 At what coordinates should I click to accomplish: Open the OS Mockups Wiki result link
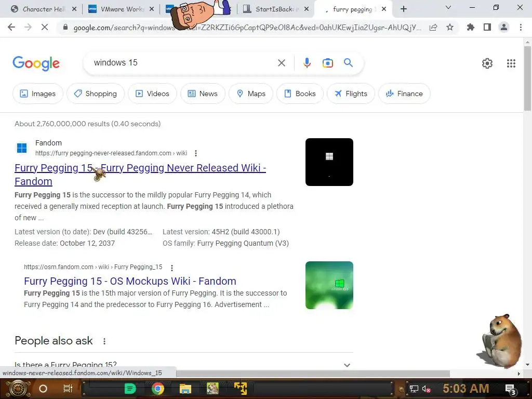(x=130, y=281)
